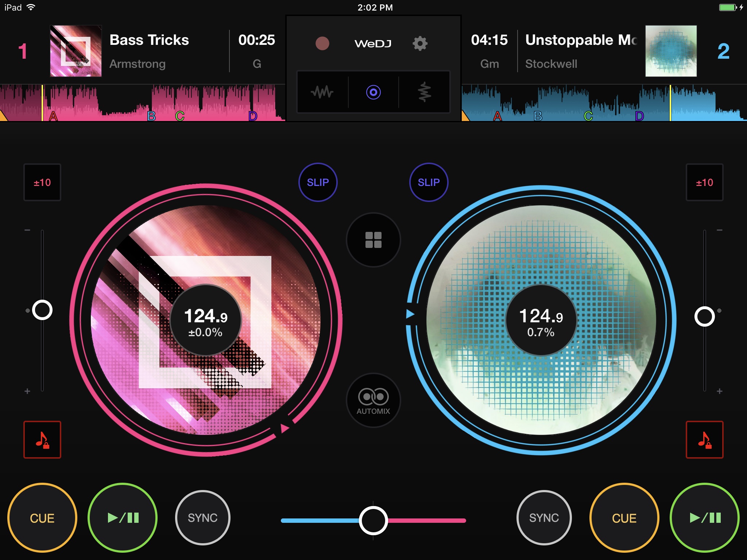Image resolution: width=747 pixels, height=560 pixels.
Task: Jump to hot cue A on deck 1 waveform
Action: [53, 116]
